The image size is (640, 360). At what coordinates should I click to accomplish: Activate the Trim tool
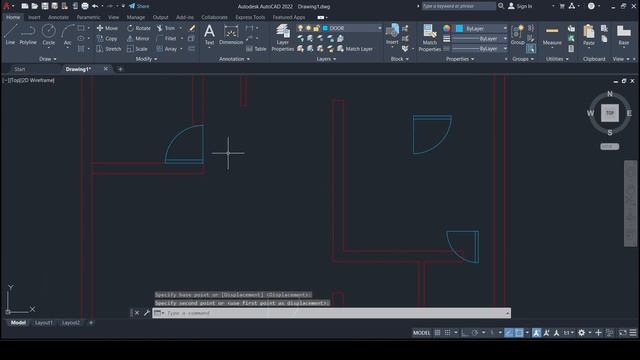tap(166, 28)
